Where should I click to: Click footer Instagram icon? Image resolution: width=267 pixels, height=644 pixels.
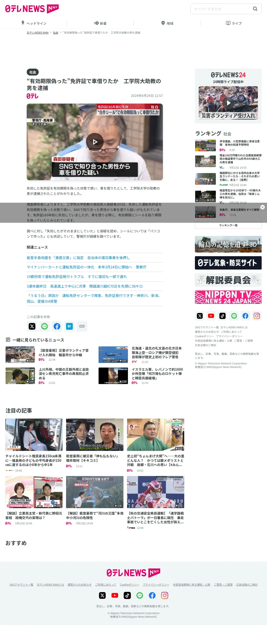165,595
